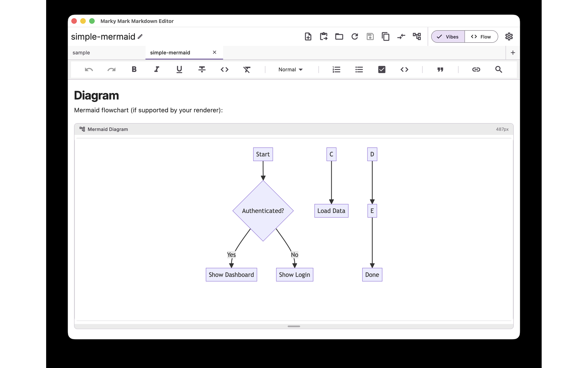Open search with the magnifier icon

tap(499, 70)
